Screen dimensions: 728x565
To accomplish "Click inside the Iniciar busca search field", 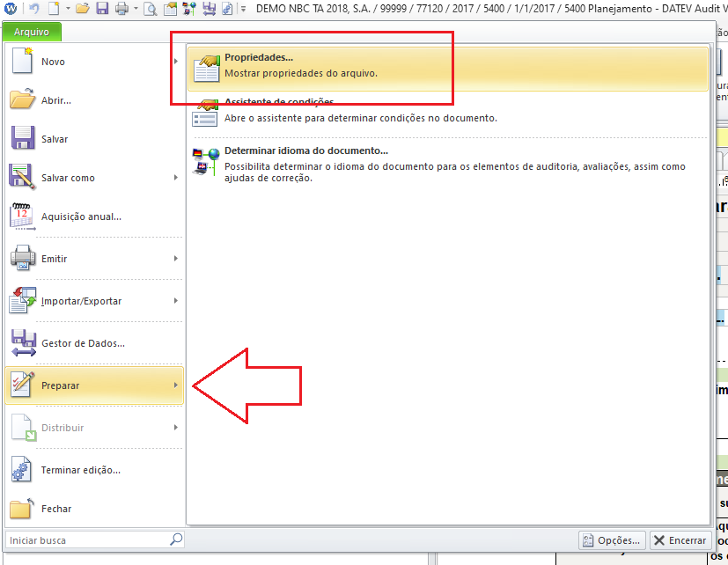I will click(x=88, y=540).
